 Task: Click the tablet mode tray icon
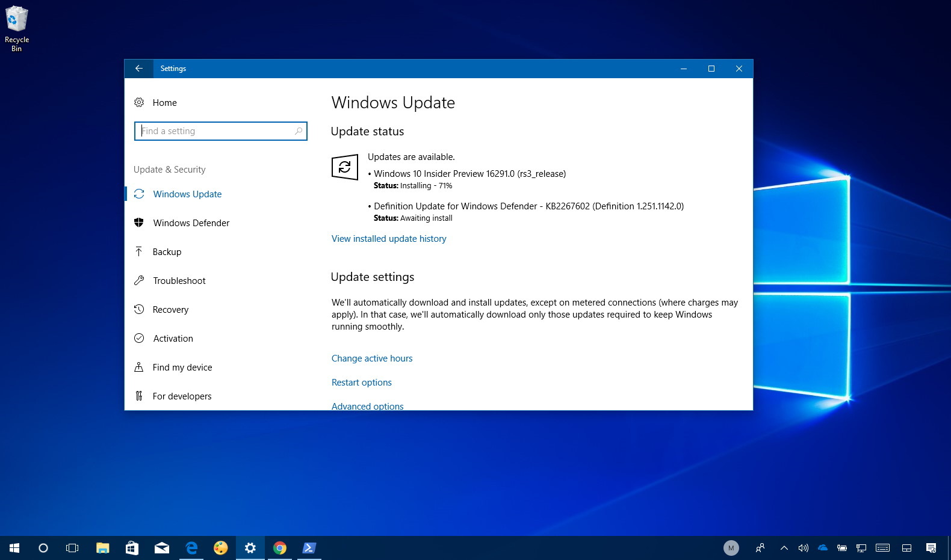[906, 548]
